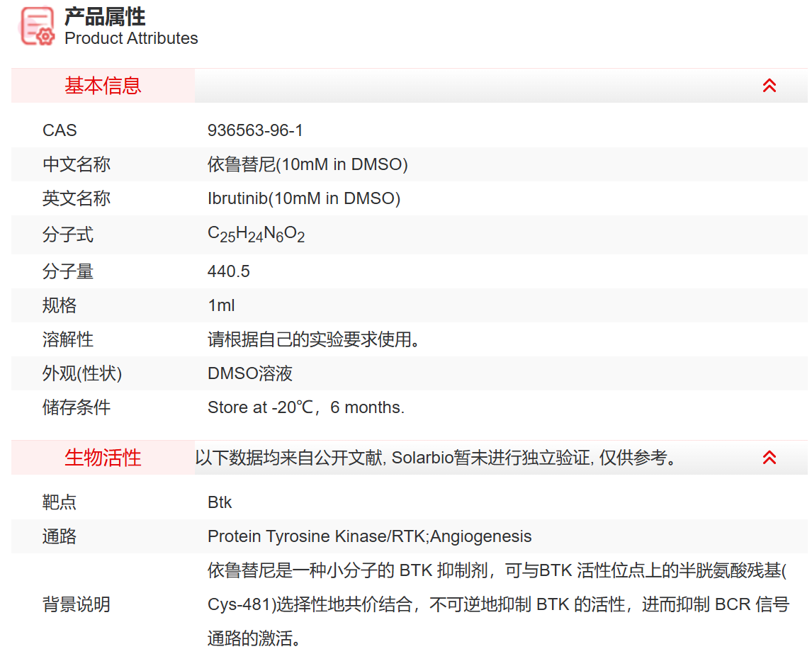The image size is (812, 666).
Task: Click the 溶解性 label
Action: coord(68,339)
